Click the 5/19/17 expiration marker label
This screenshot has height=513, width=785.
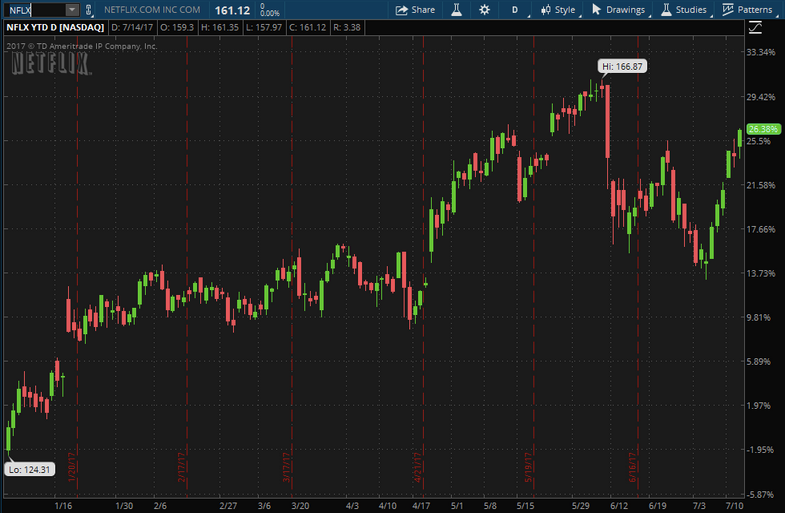(528, 467)
